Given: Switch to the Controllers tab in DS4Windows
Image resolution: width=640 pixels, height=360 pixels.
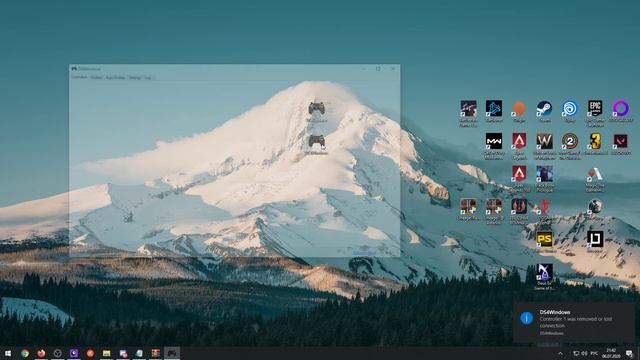Looking at the screenshot, I should 79,77.
